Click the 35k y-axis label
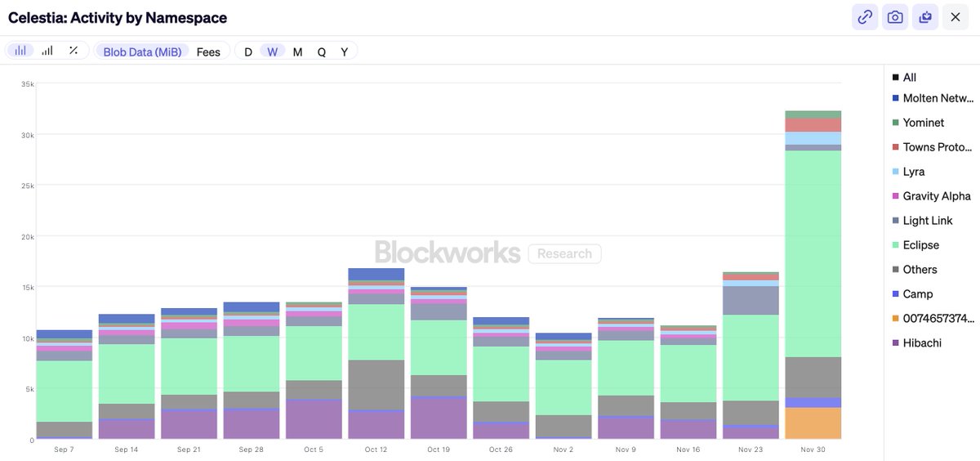The image size is (980, 461). tap(28, 84)
